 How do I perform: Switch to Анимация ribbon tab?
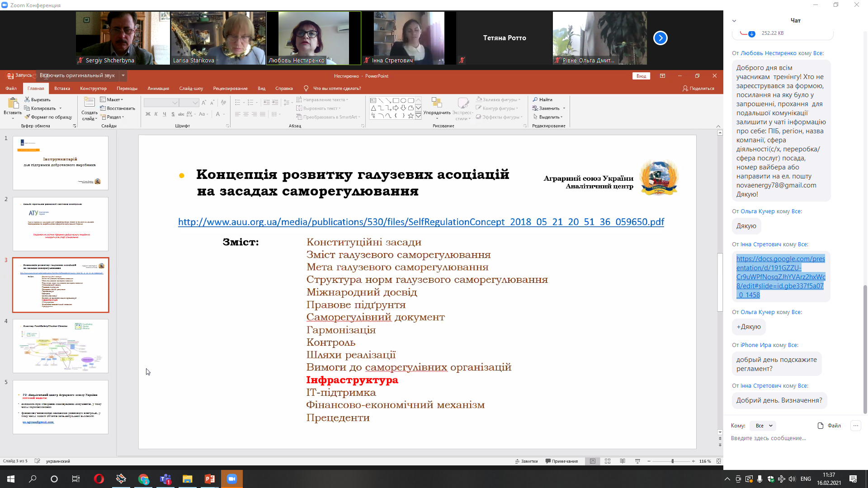point(158,89)
